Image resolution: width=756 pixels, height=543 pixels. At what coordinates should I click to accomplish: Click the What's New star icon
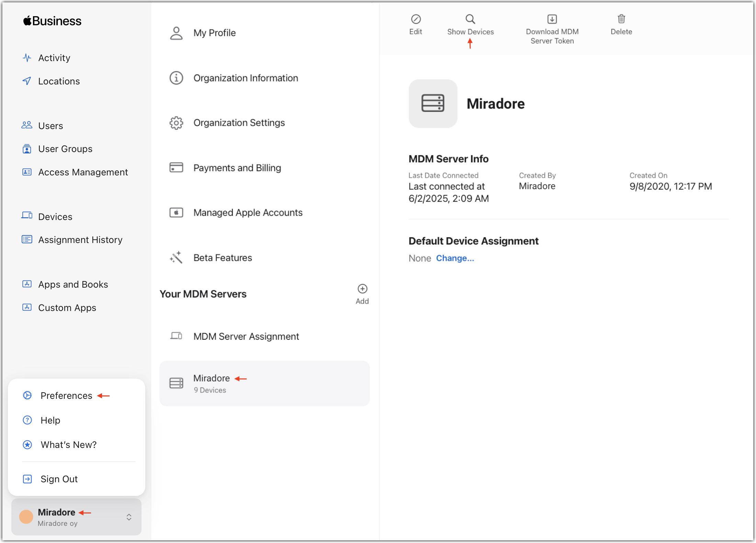click(27, 445)
